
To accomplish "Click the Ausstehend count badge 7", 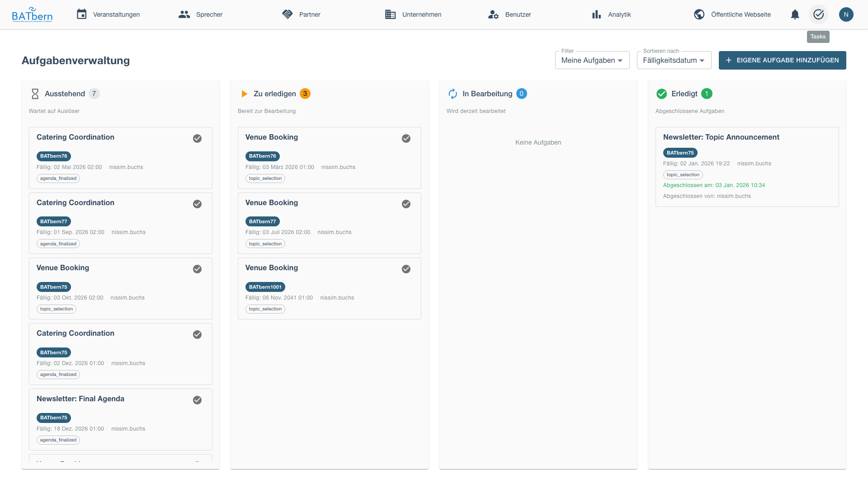I will pyautogui.click(x=94, y=94).
